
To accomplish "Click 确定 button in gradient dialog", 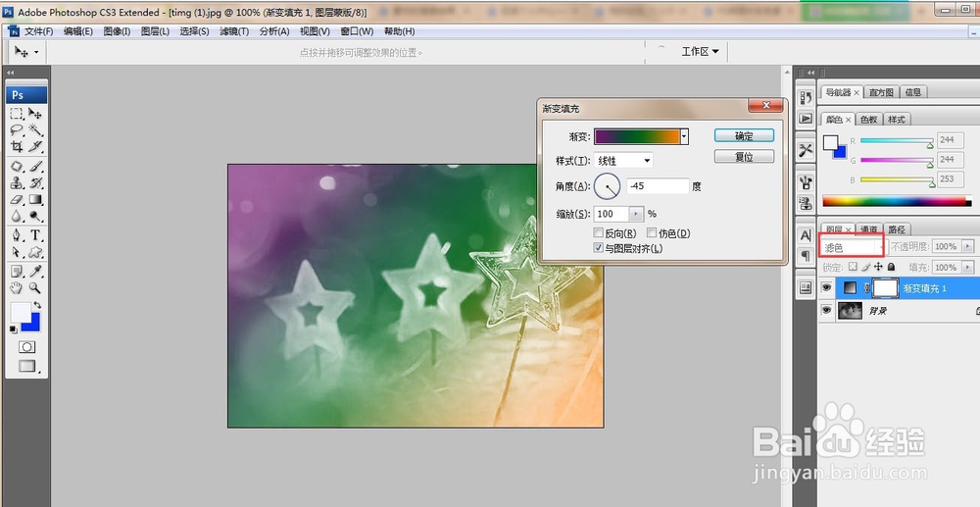I will pos(744,135).
